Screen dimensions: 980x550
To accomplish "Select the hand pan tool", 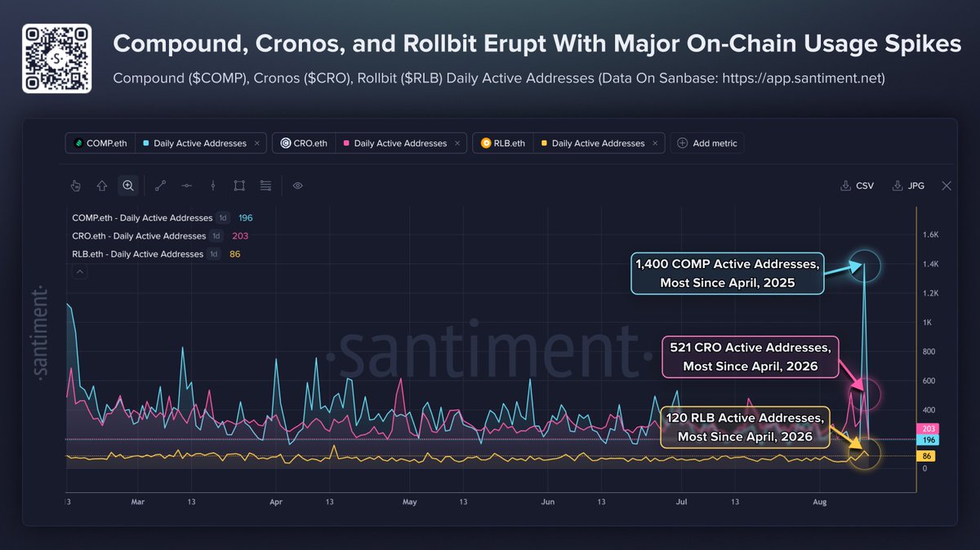I will 76,186.
